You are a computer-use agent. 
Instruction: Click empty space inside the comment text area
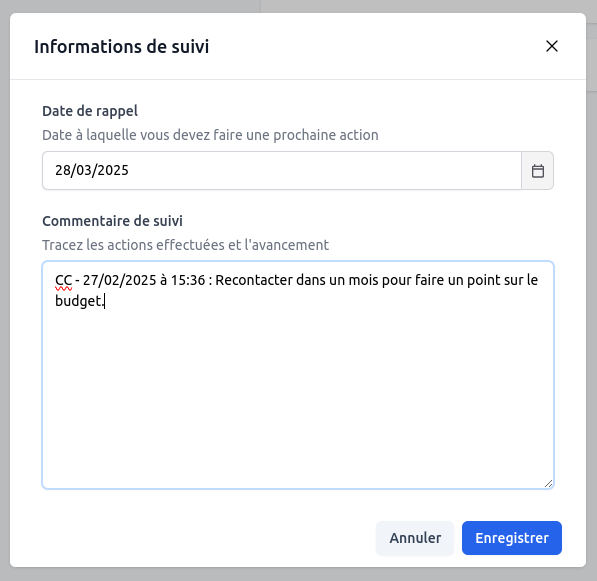pyautogui.click(x=298, y=396)
